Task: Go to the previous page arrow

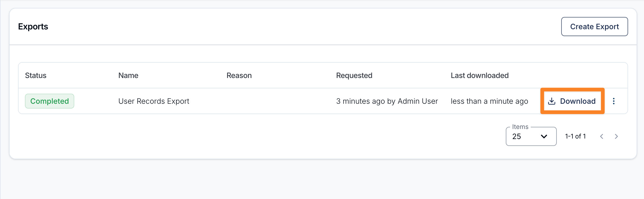Action: (602, 136)
